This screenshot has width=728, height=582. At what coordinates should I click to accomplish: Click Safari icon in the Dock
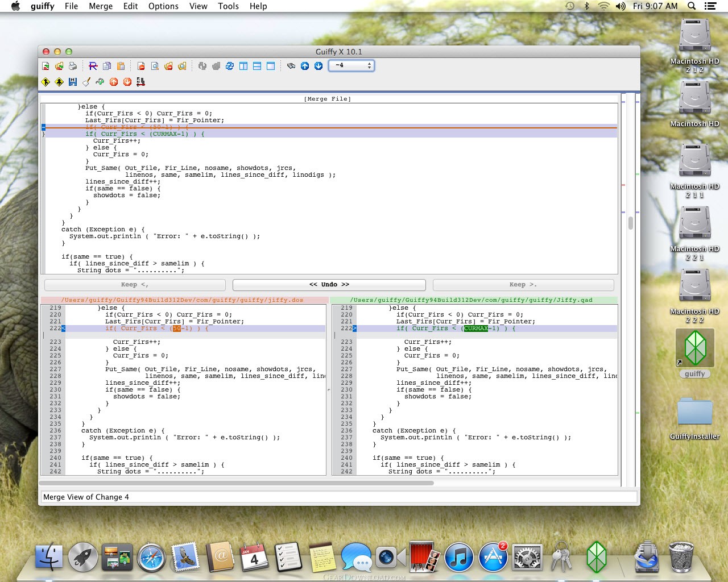pyautogui.click(x=152, y=558)
